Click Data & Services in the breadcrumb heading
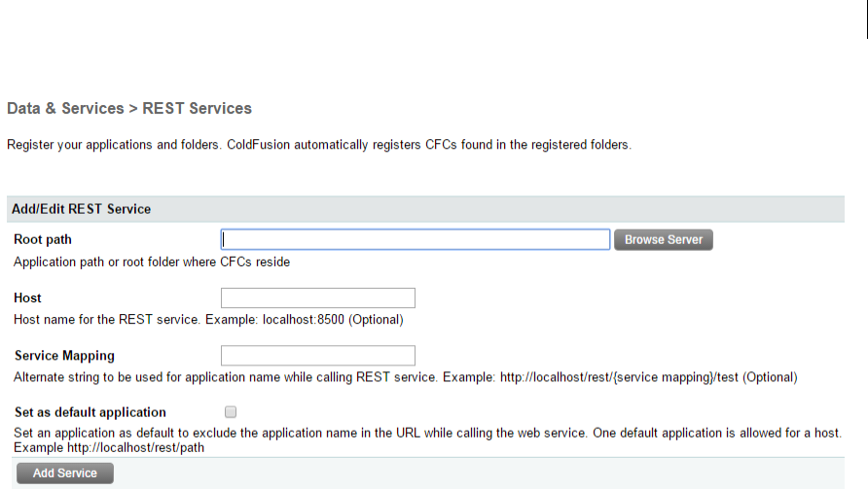868x489 pixels. [65, 108]
